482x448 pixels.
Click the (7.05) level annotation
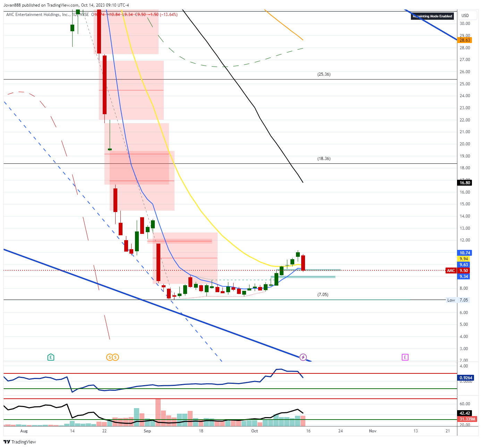click(323, 295)
